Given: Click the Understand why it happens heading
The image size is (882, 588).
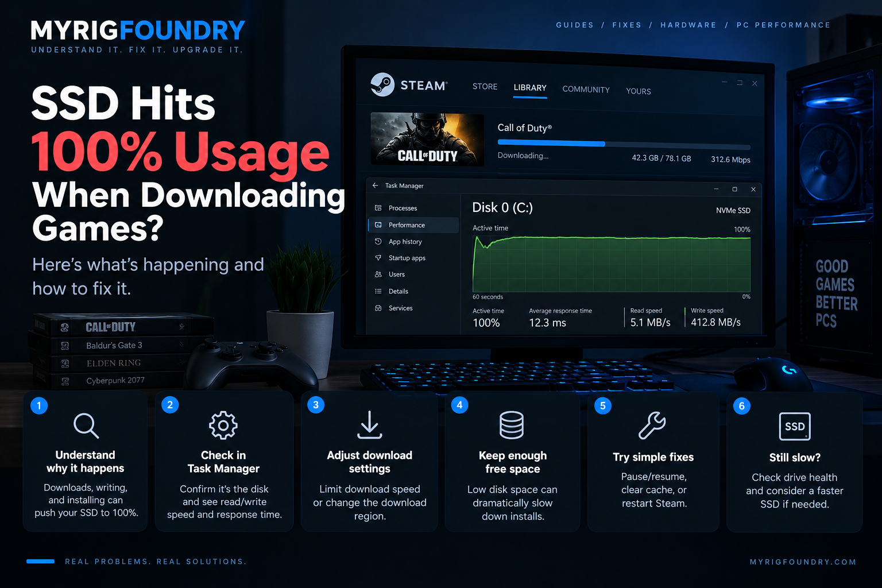Looking at the screenshot, I should tap(86, 462).
